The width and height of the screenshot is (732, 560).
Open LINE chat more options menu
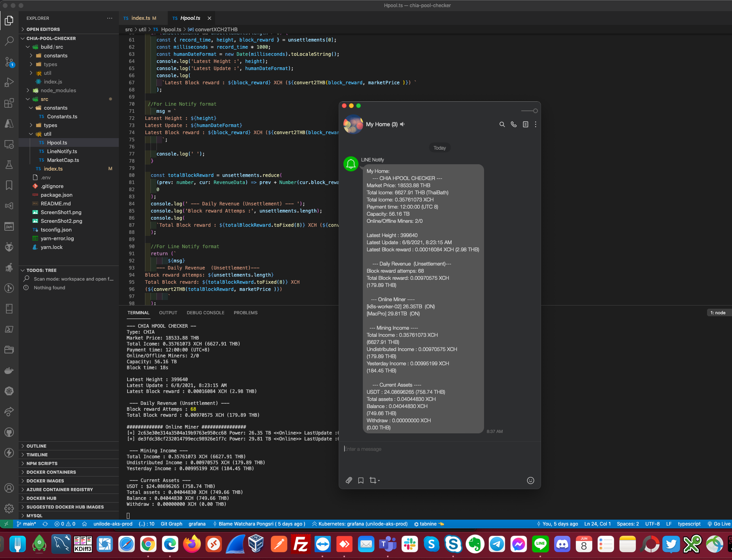tap(536, 124)
